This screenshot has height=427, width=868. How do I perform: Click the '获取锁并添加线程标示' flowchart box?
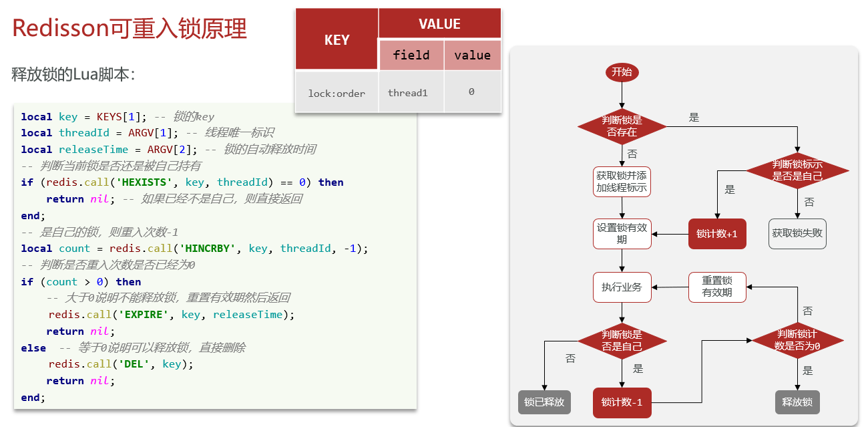(x=622, y=182)
